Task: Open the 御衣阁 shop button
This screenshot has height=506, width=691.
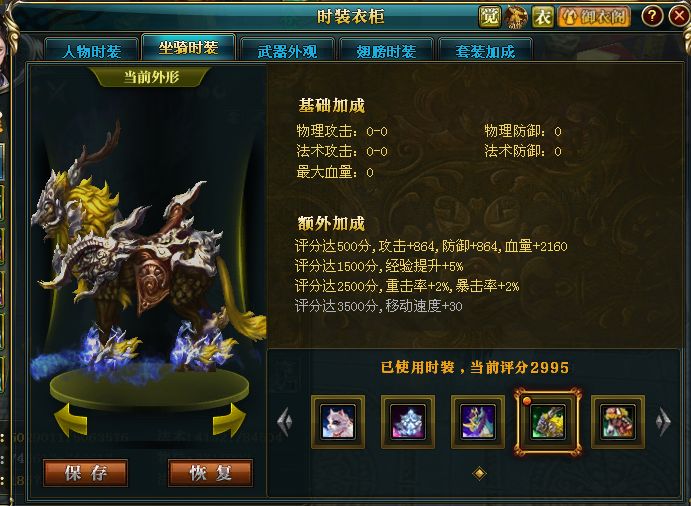Action: pos(594,17)
